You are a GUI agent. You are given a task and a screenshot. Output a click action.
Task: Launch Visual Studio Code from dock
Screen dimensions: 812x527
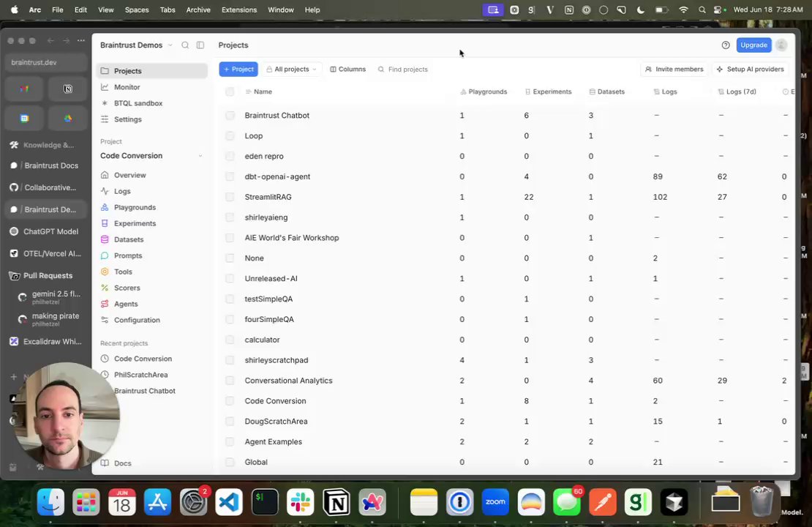click(229, 501)
